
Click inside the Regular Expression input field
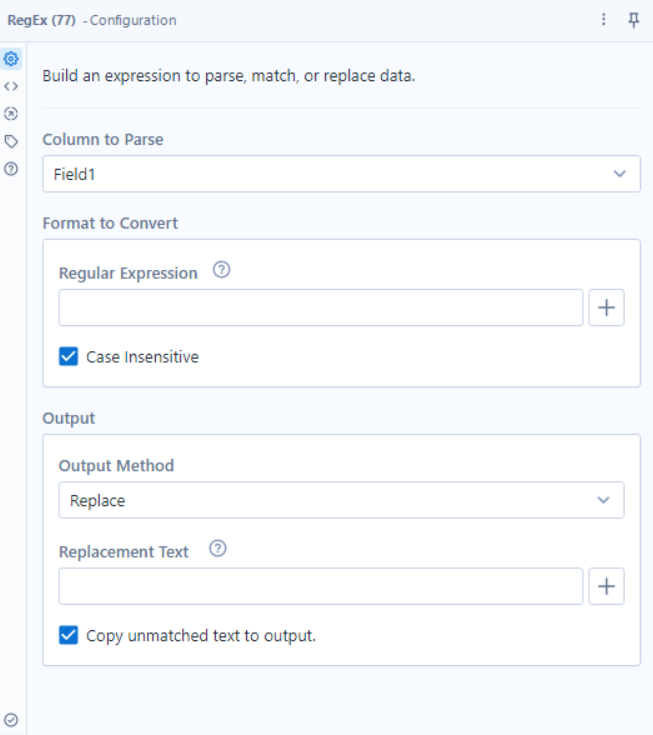320,308
